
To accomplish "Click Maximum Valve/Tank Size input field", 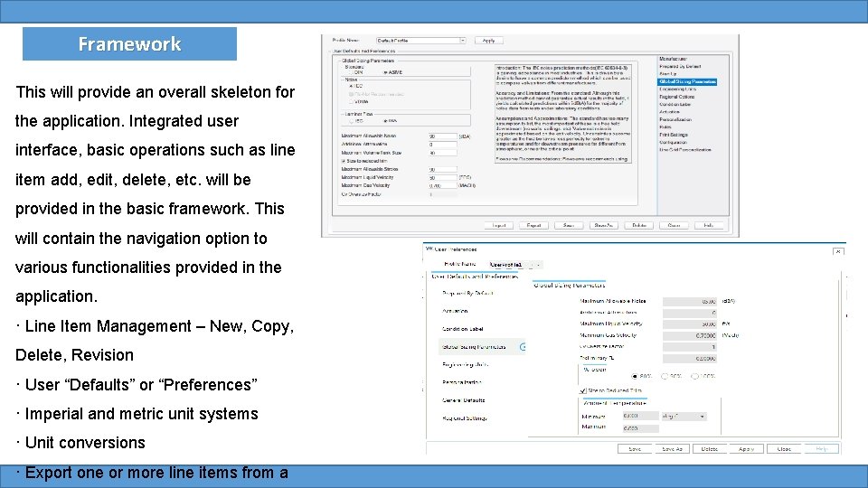I will pyautogui.click(x=443, y=153).
